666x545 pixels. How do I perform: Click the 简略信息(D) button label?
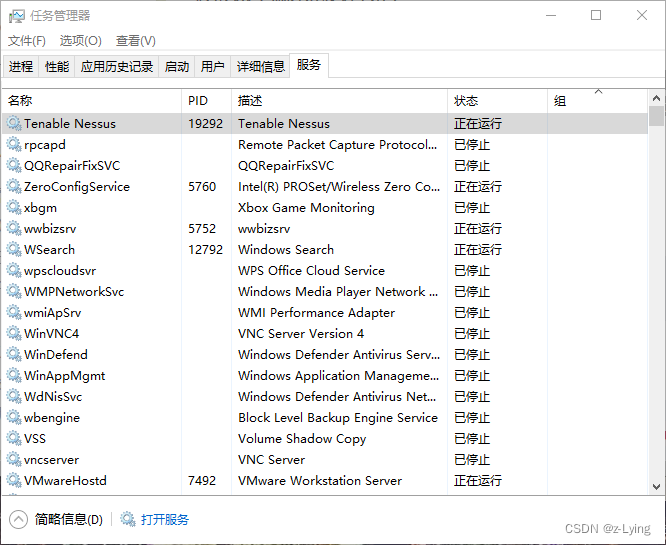click(x=69, y=519)
